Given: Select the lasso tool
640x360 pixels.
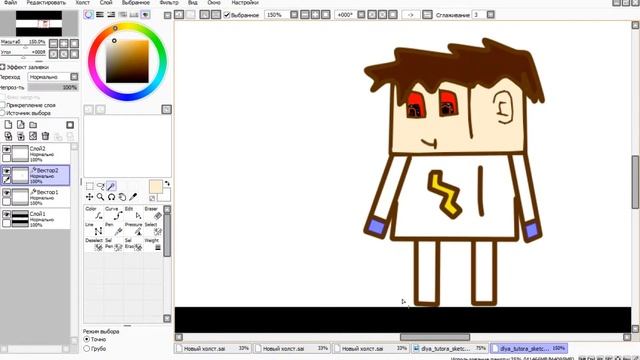Looking at the screenshot, I should click(100, 187).
